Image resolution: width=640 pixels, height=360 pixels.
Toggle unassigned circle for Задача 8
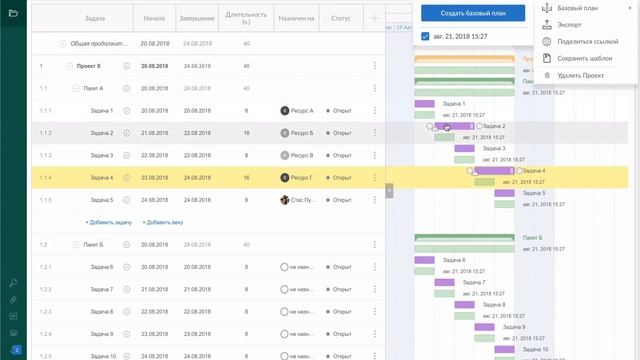point(284,312)
